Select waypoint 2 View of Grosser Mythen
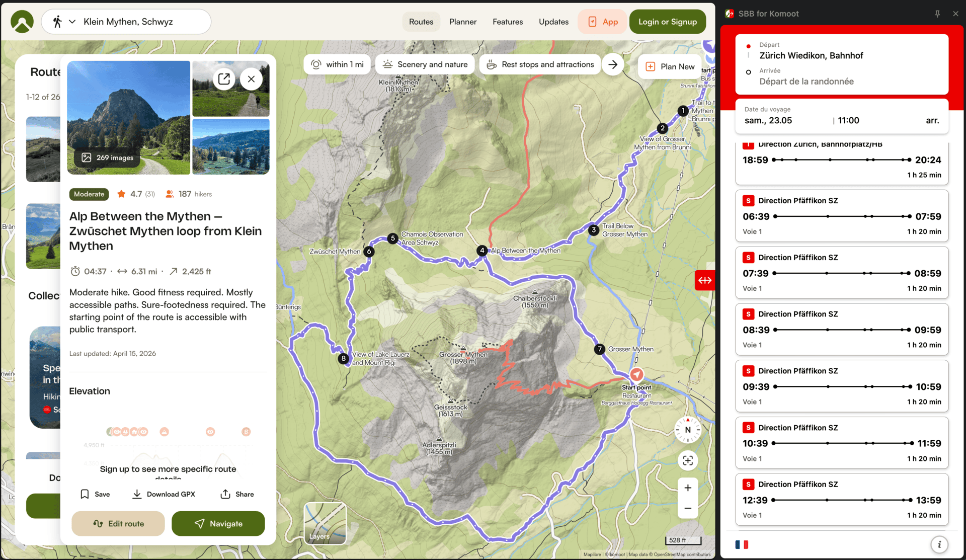Image resolution: width=966 pixels, height=560 pixels. click(x=663, y=128)
